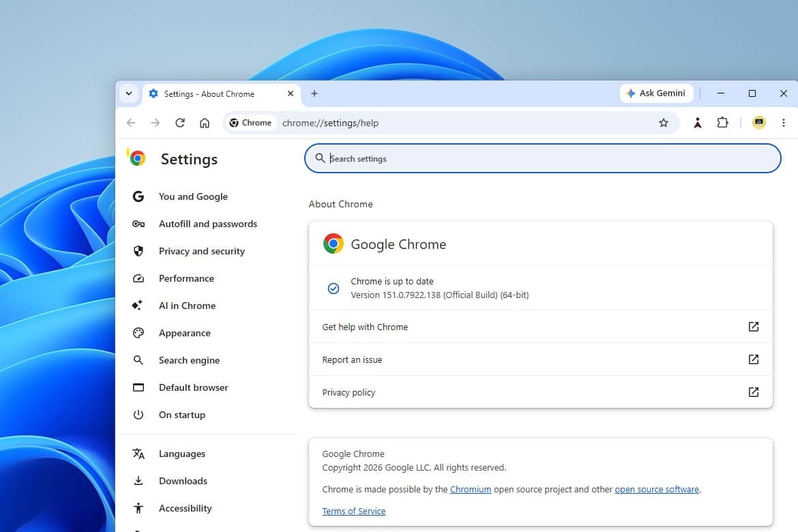
Task: Open the profile avatar menu
Action: (x=759, y=123)
